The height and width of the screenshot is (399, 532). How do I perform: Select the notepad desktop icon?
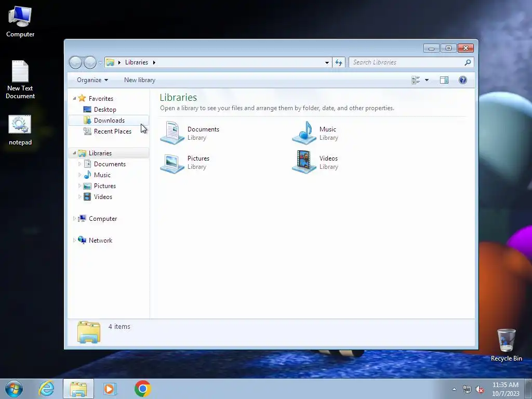(x=20, y=130)
